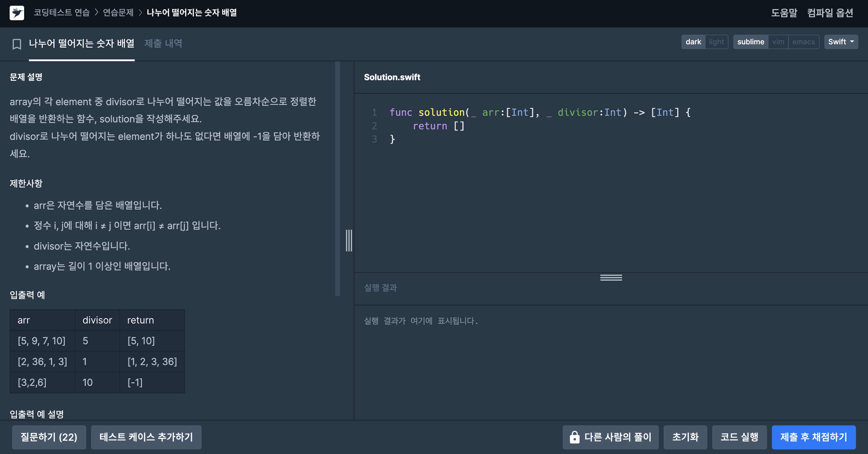Click the horizontal result-pane resize handle
Image resolution: width=868 pixels, height=454 pixels.
click(611, 277)
